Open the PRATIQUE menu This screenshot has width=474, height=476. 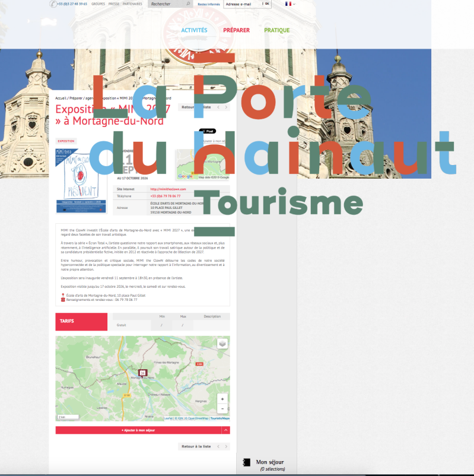277,30
